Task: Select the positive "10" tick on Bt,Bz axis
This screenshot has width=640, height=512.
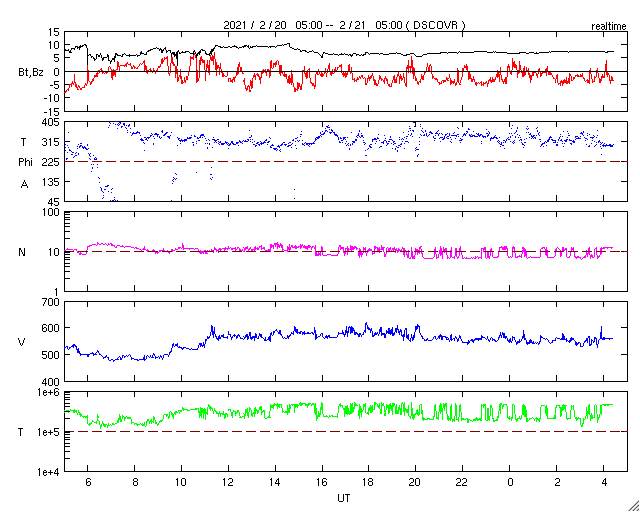Action: tap(53, 45)
